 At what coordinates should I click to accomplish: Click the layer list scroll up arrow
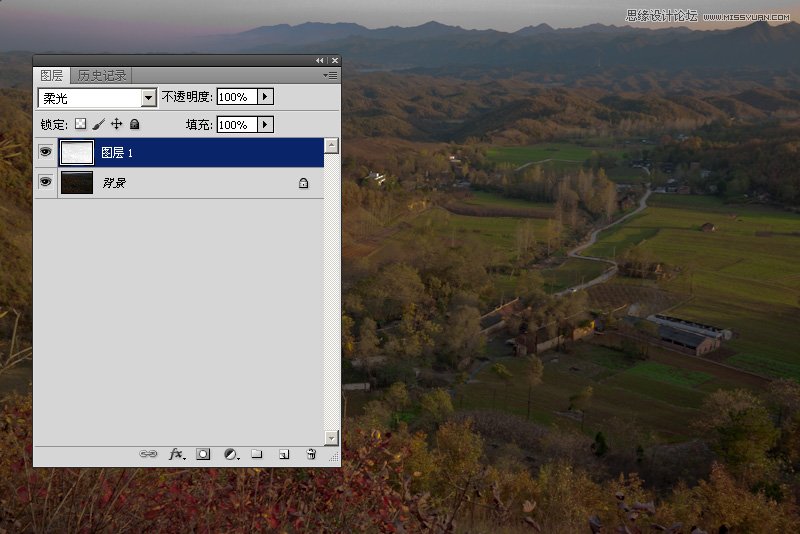pyautogui.click(x=332, y=146)
